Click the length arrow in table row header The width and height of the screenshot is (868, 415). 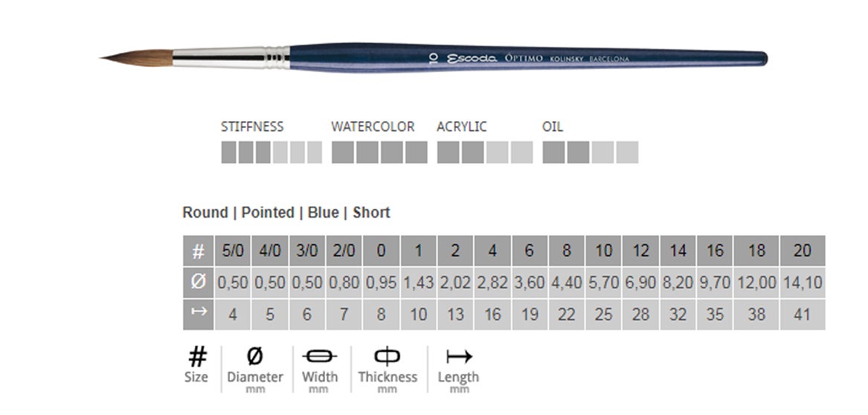click(198, 313)
